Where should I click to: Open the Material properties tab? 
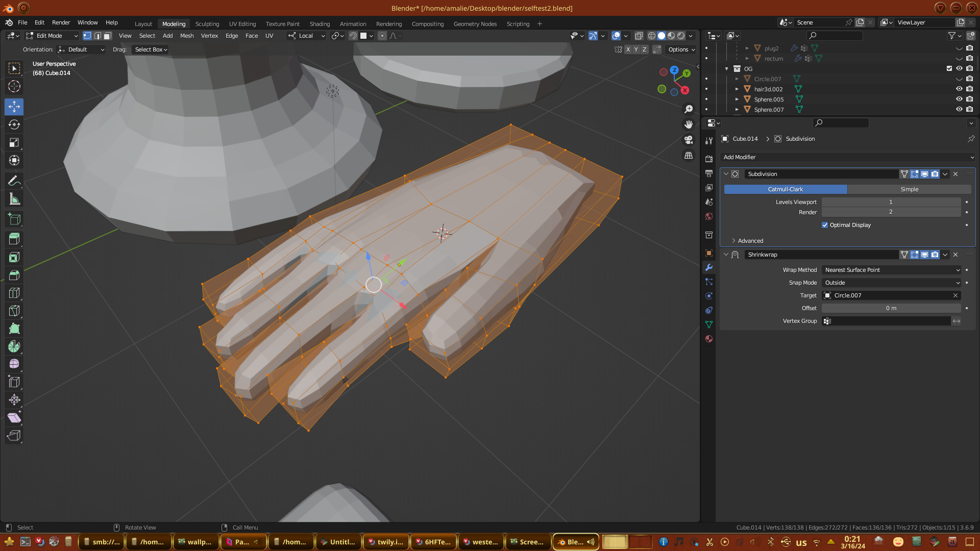pyautogui.click(x=709, y=339)
